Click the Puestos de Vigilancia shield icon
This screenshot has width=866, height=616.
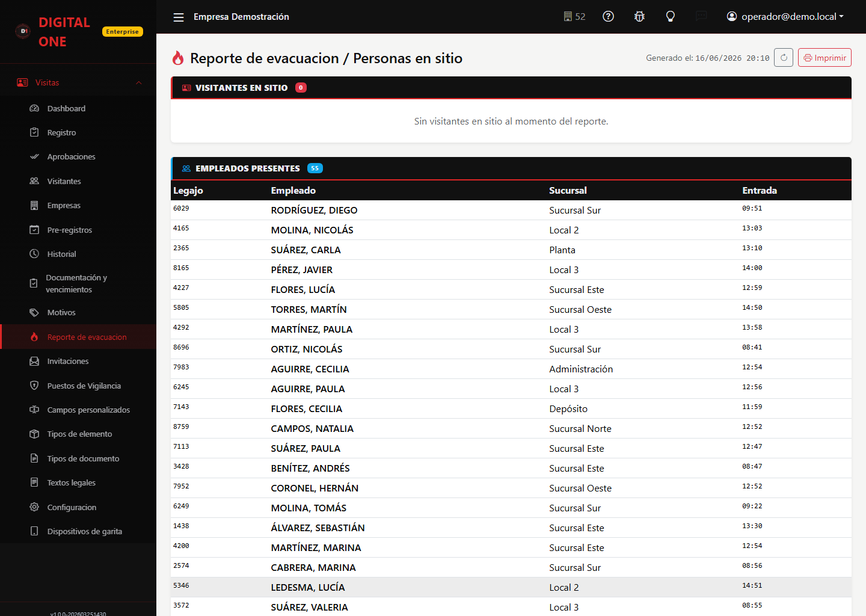[34, 386]
